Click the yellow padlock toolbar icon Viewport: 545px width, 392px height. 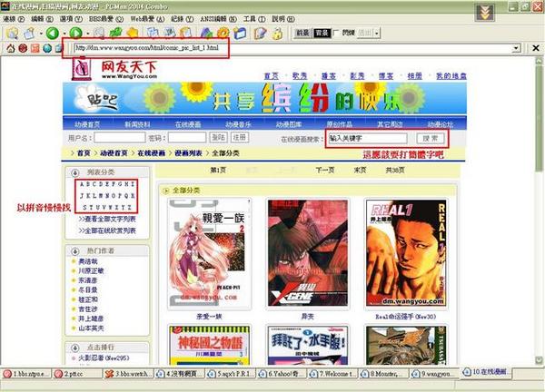point(277,33)
